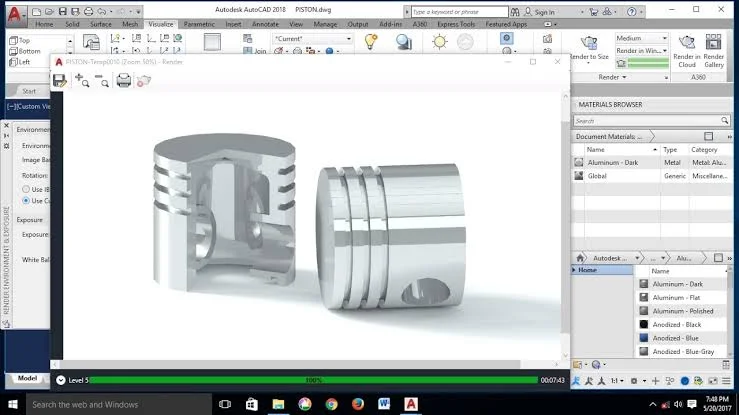
Task: Open the '*Current*' visual style dropdown
Action: point(312,39)
